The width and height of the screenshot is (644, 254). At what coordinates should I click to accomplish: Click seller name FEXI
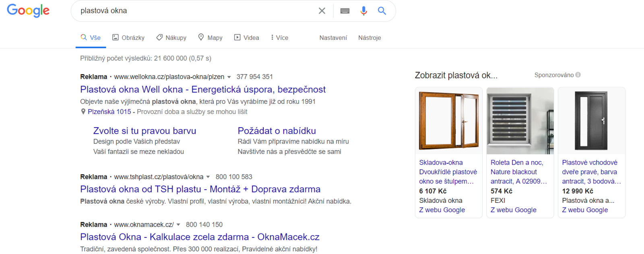tap(498, 200)
